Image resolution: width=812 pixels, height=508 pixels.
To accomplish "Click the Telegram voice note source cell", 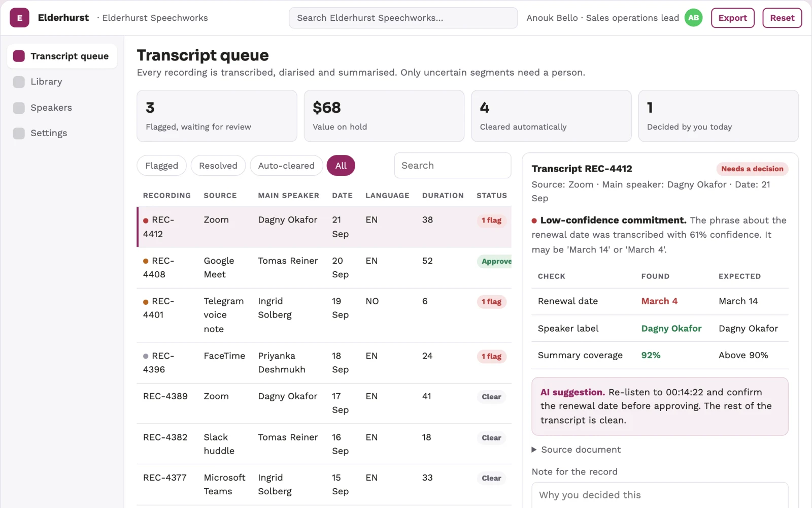I will [224, 315].
